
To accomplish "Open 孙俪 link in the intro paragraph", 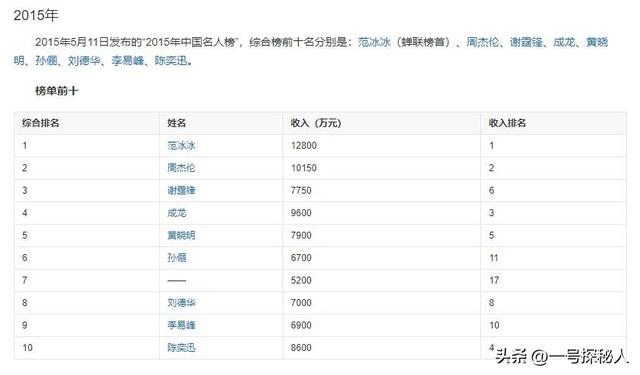I will [x=46, y=61].
